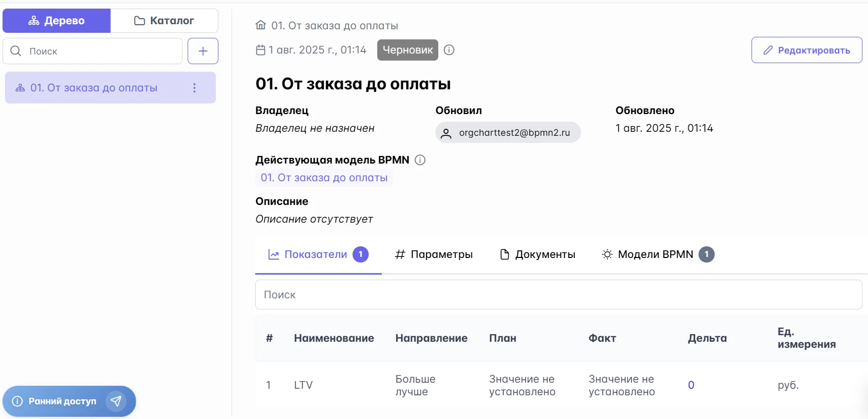Open BPMN model link 01. От заказа до оплаты
The width and height of the screenshot is (868, 419).
pos(324,178)
